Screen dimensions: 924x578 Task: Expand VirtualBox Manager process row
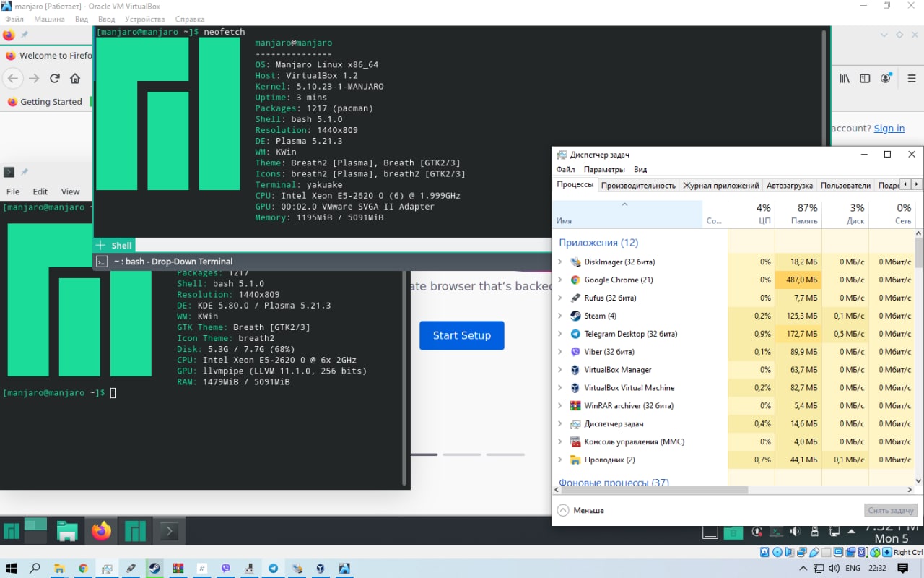point(560,370)
